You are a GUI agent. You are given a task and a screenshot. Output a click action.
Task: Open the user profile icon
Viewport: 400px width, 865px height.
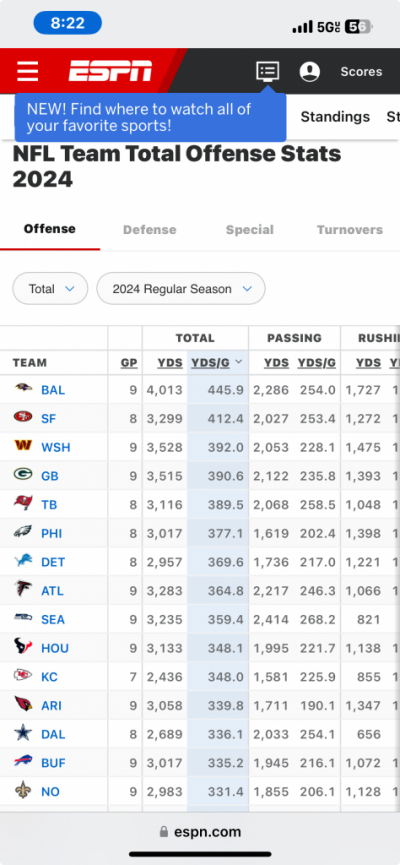click(310, 72)
